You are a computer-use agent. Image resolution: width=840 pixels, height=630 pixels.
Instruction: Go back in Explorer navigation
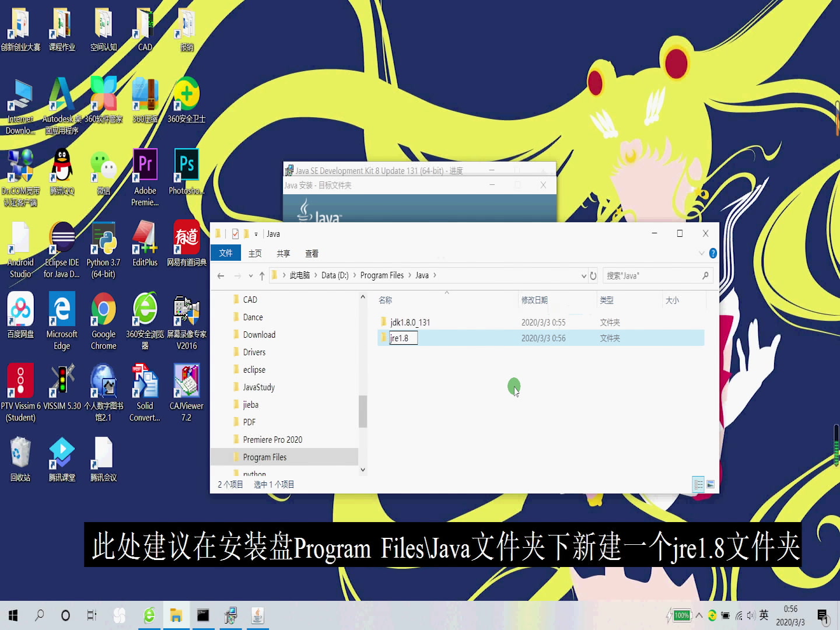click(x=220, y=276)
